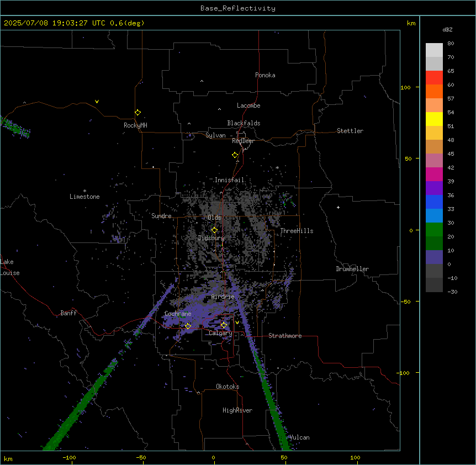Select the salmon 57 dBZ legend swatch
Image resolution: width=476 pixels, height=465 pixels.
[434, 105]
